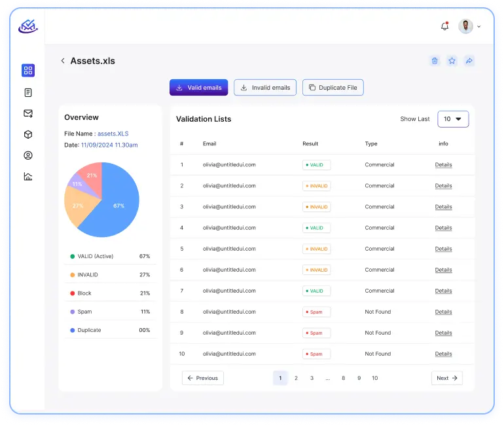Mark file as favorite with star icon

(452, 61)
